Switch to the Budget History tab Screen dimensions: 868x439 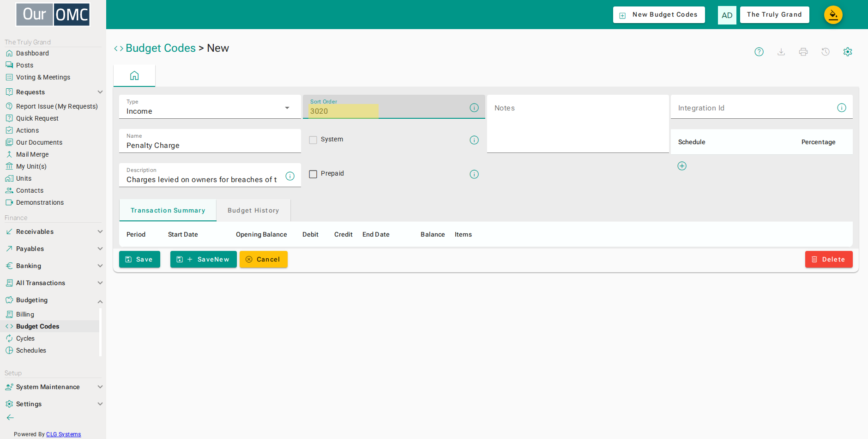(253, 210)
